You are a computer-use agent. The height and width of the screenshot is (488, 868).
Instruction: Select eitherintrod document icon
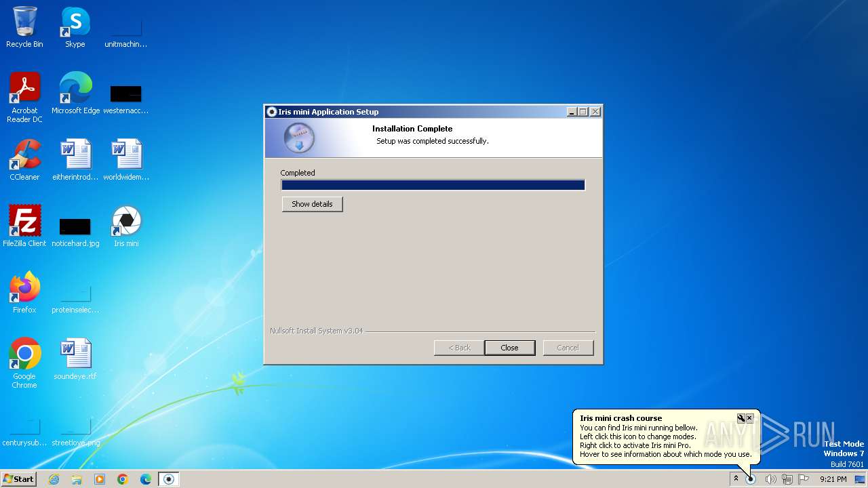(75, 160)
